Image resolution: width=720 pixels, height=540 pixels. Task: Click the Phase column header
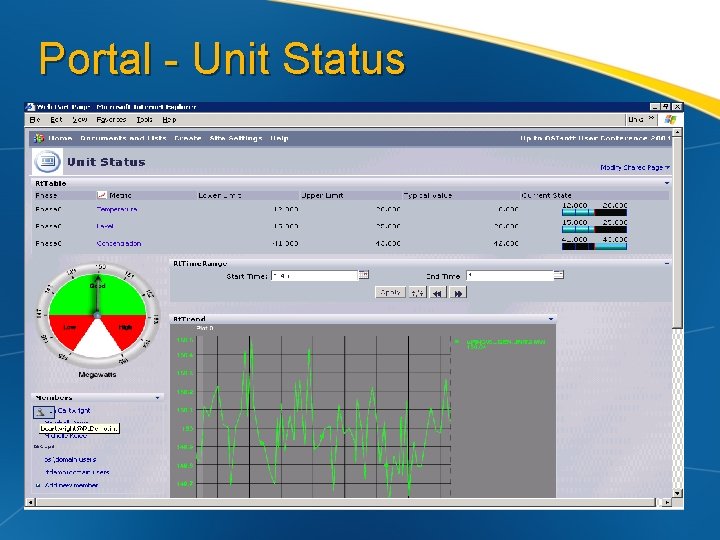tap(46, 196)
